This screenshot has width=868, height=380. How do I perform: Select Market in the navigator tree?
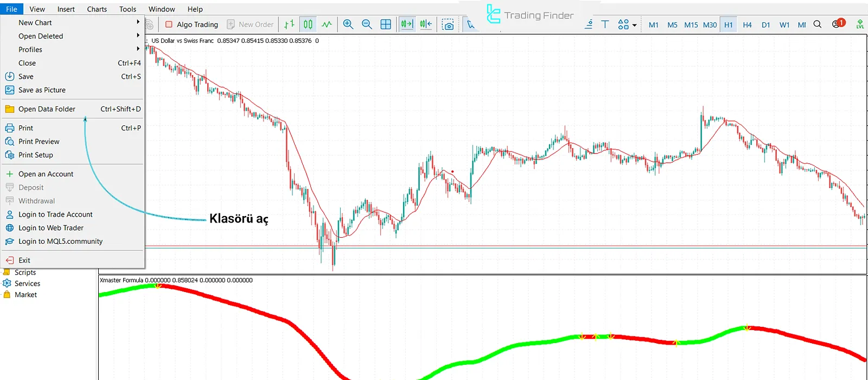(x=25, y=295)
